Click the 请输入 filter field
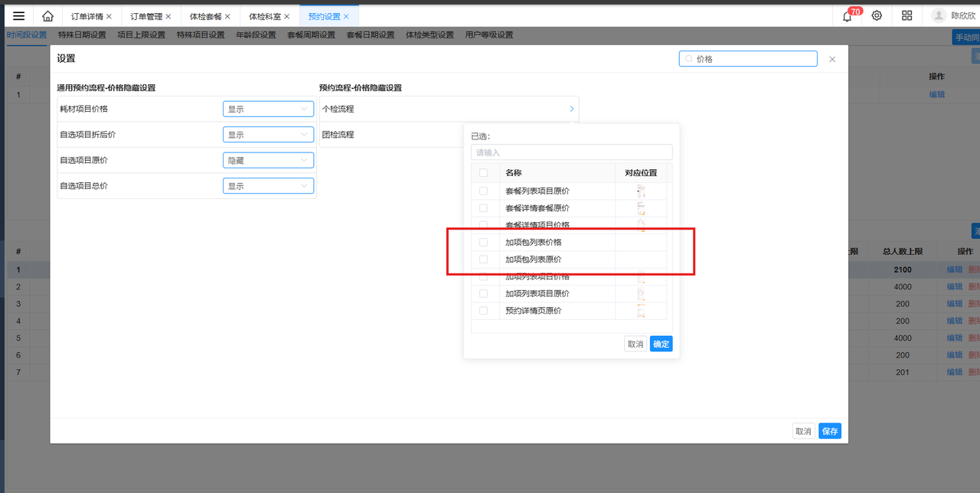Image resolution: width=980 pixels, height=493 pixels. 571,152
